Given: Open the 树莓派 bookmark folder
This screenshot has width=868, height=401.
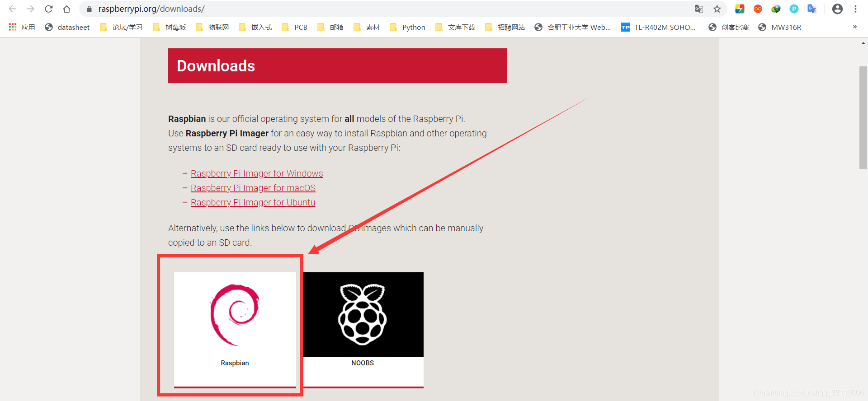Looking at the screenshot, I should (x=170, y=27).
